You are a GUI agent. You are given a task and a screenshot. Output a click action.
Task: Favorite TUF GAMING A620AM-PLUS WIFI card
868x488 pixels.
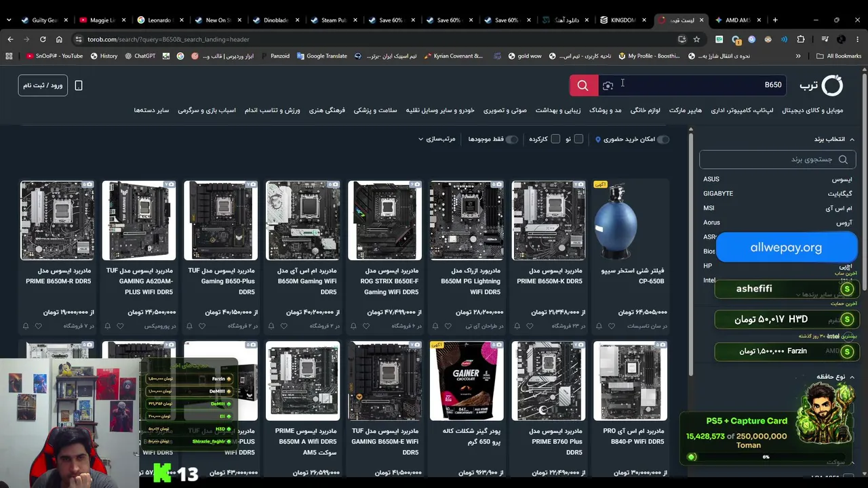[x=120, y=326]
